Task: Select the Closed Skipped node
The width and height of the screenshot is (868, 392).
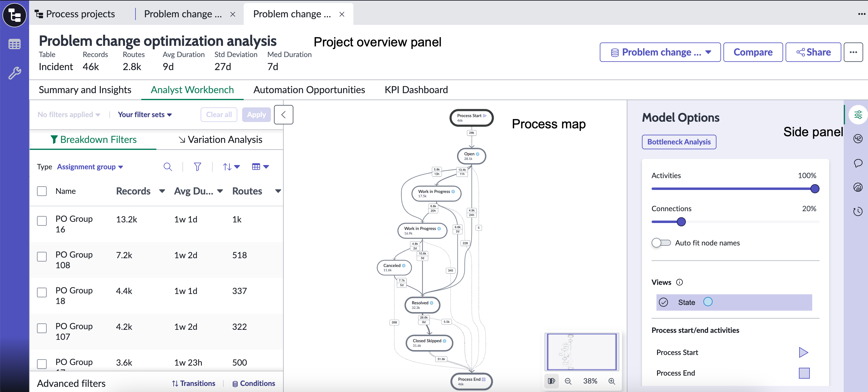Action: (x=429, y=343)
